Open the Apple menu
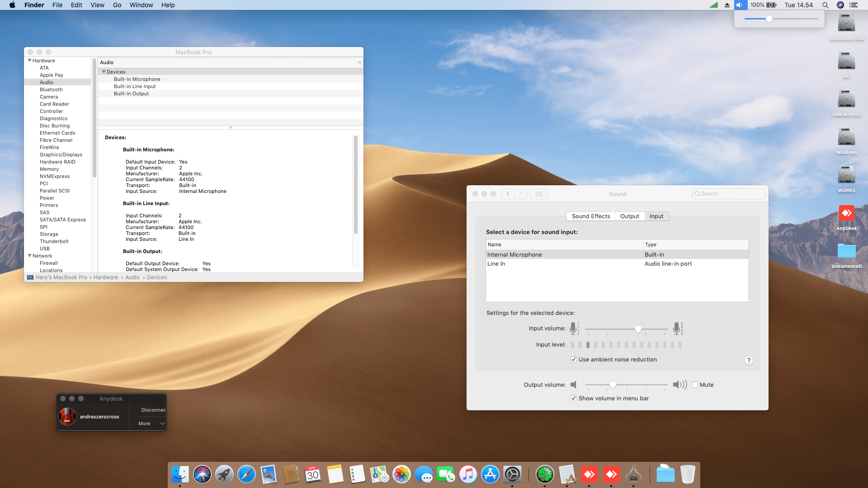 tap(12, 5)
